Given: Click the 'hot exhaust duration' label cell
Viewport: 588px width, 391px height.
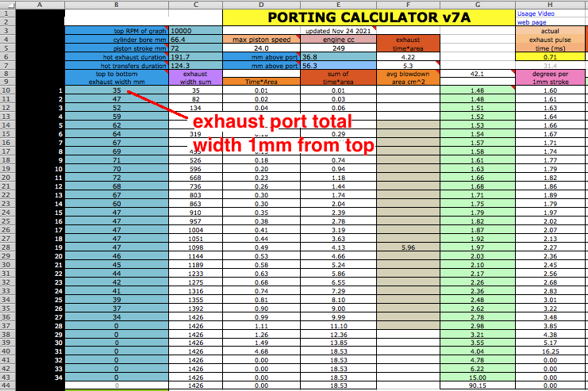Looking at the screenshot, I should [x=117, y=57].
